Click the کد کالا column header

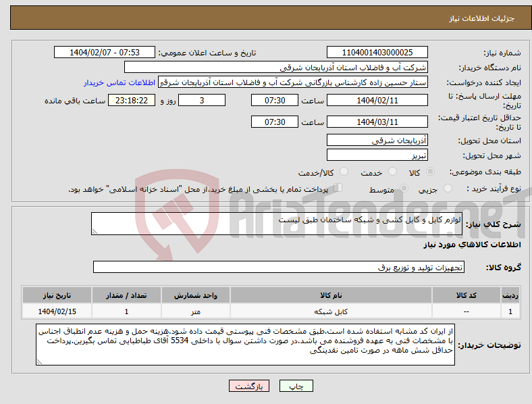coord(467,295)
